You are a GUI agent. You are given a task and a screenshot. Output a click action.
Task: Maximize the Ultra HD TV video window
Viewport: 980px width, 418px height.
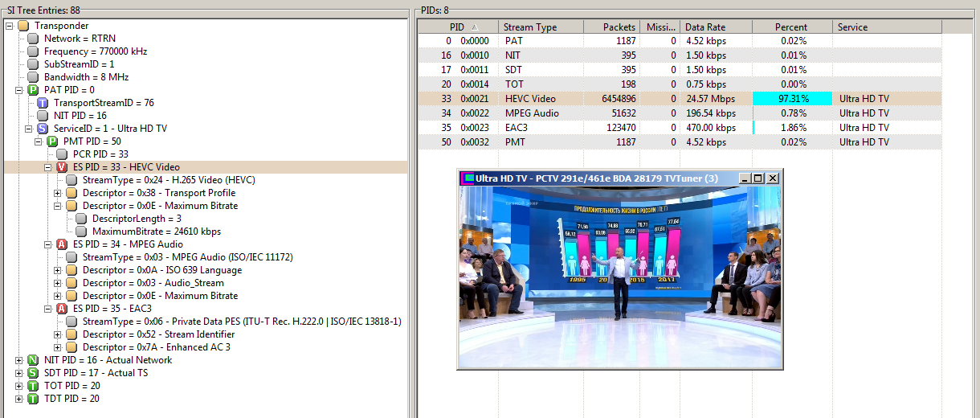[x=758, y=178]
